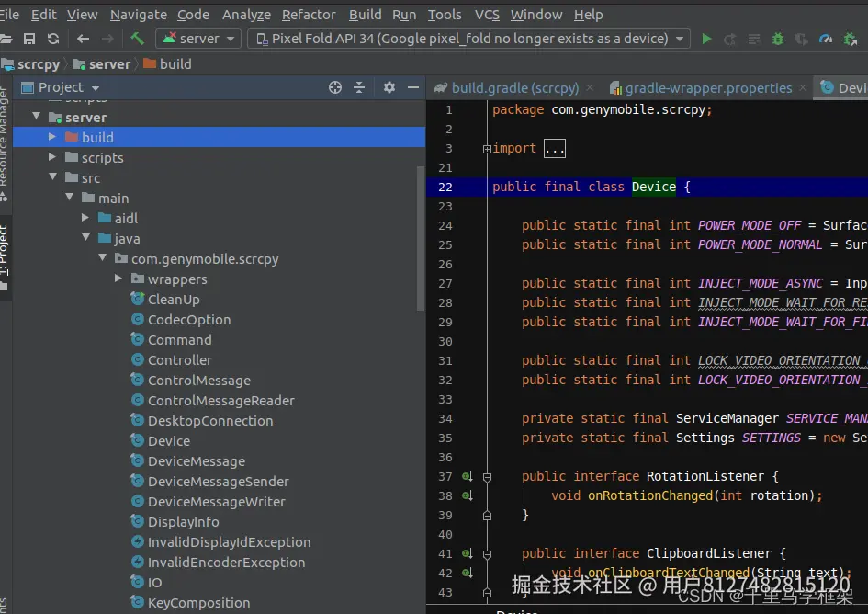This screenshot has height=614, width=868.
Task: Navigate back with the left arrow icon
Action: 83,39
